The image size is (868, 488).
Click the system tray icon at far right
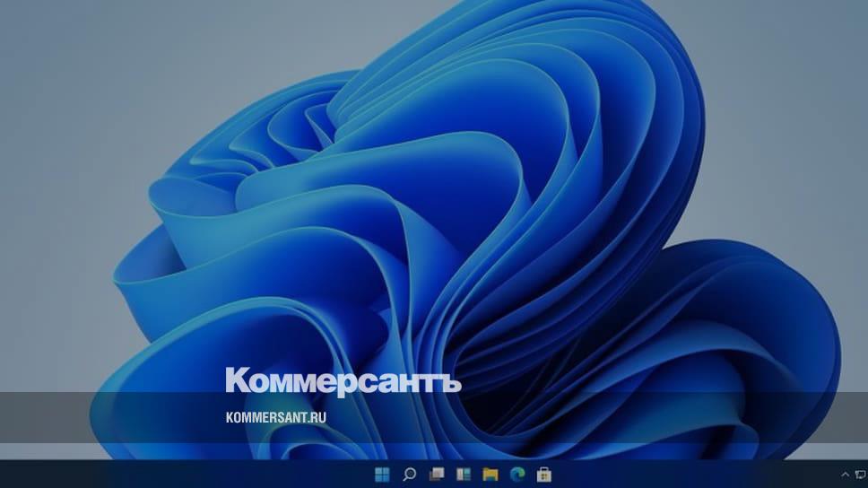click(x=859, y=474)
